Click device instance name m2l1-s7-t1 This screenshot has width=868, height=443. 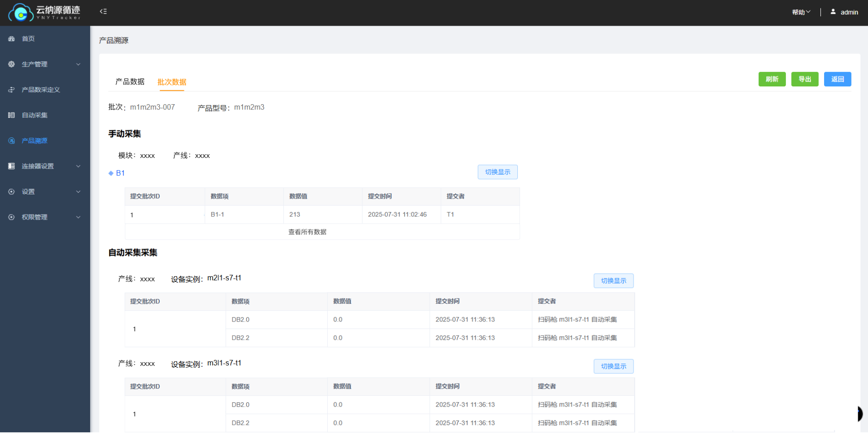[224, 278]
